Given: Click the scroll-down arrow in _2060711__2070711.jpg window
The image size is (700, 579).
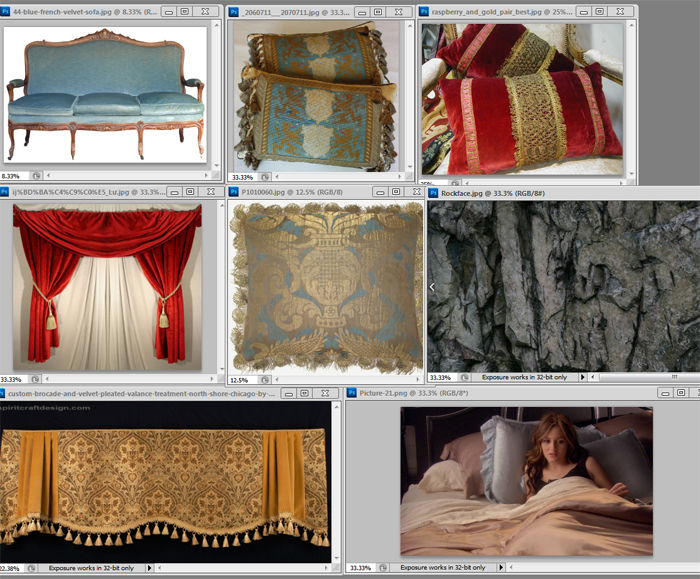Looking at the screenshot, I should pos(410,167).
